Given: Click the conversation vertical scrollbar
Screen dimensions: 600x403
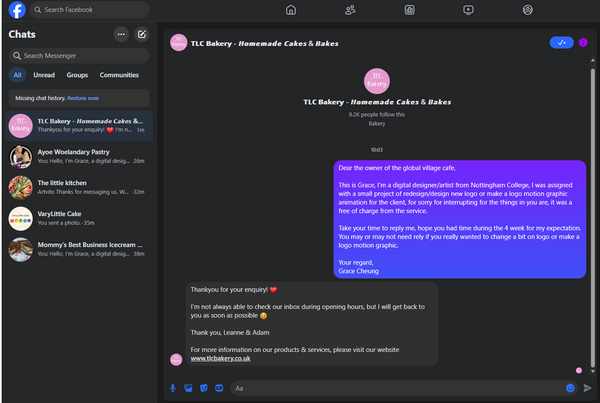Looking at the screenshot, I should [x=593, y=218].
